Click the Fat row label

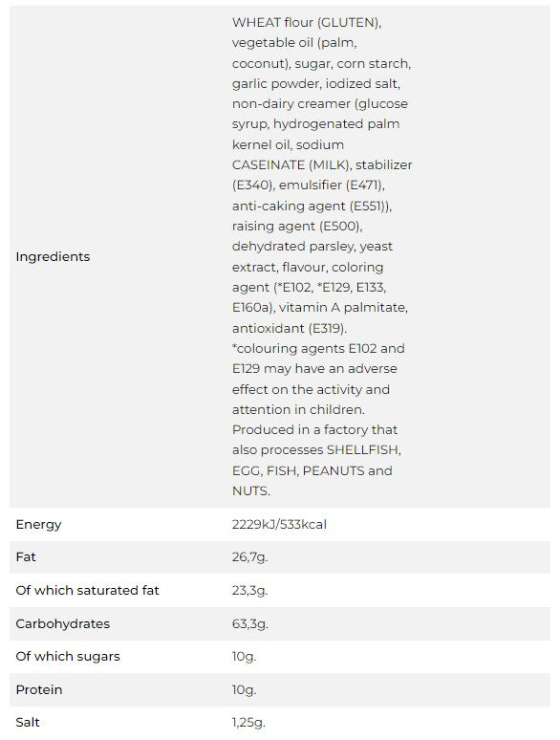point(26,556)
